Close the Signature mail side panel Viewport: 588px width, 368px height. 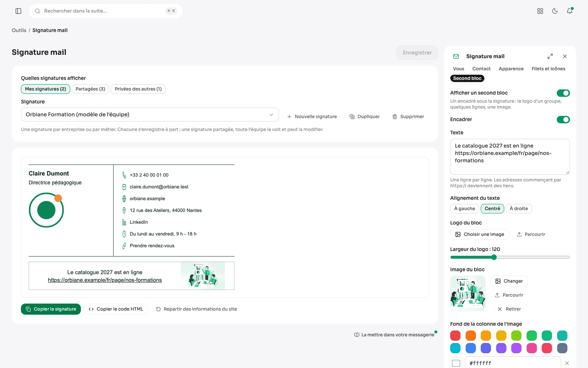(565, 56)
